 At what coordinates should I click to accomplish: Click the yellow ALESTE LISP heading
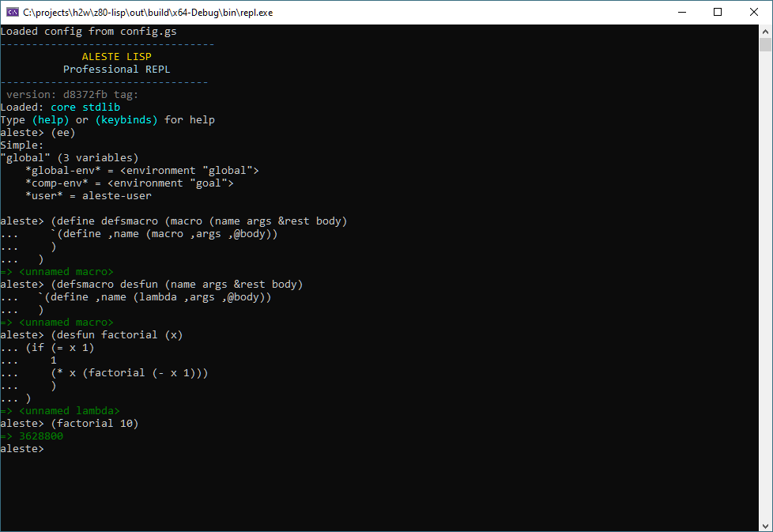click(116, 57)
